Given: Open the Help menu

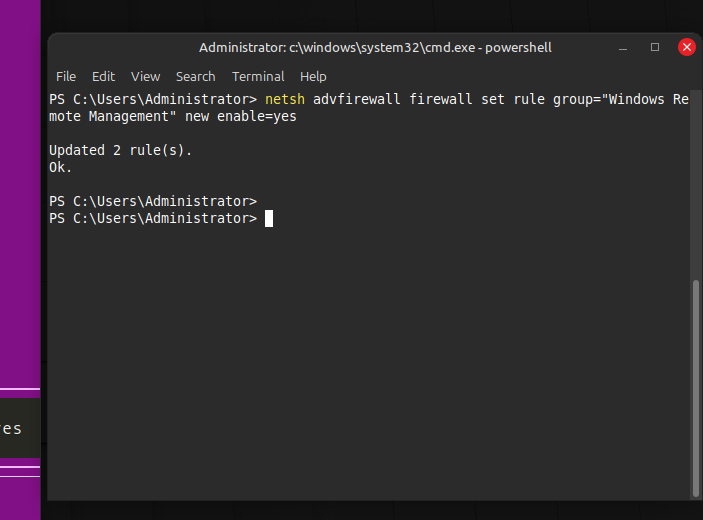Looking at the screenshot, I should pos(313,76).
